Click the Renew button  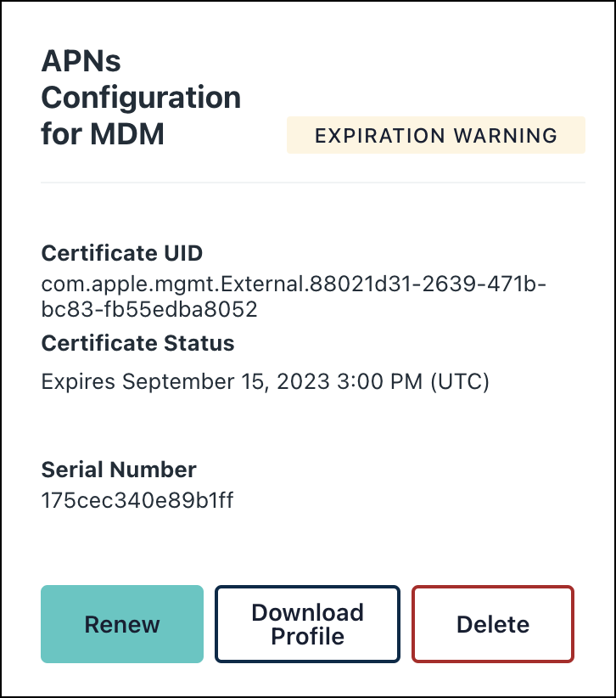coord(122,624)
